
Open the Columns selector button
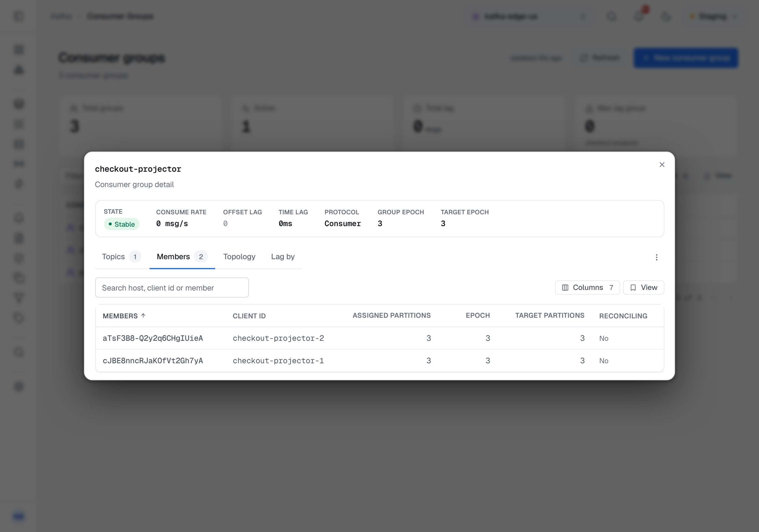tap(588, 287)
